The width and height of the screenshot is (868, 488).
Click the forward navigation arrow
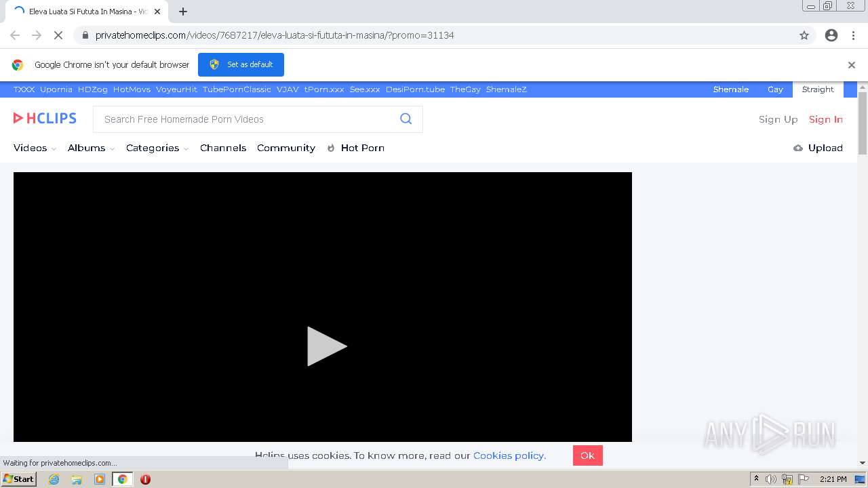(37, 35)
